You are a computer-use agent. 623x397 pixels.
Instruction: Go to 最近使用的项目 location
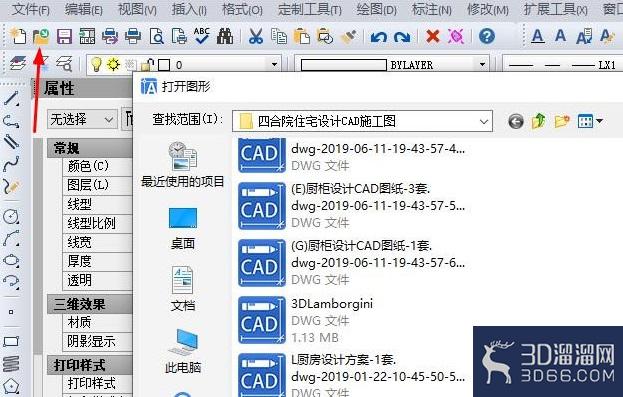tap(182, 165)
